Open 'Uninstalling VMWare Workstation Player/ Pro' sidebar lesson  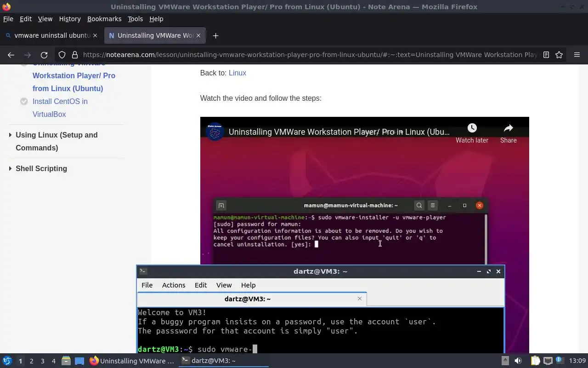(x=74, y=75)
